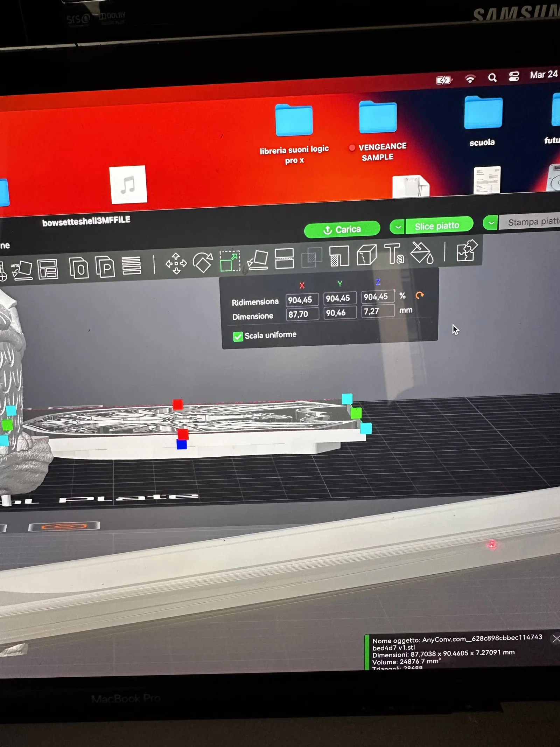Open the macOS Control Center
This screenshot has height=747, width=560.
click(514, 76)
